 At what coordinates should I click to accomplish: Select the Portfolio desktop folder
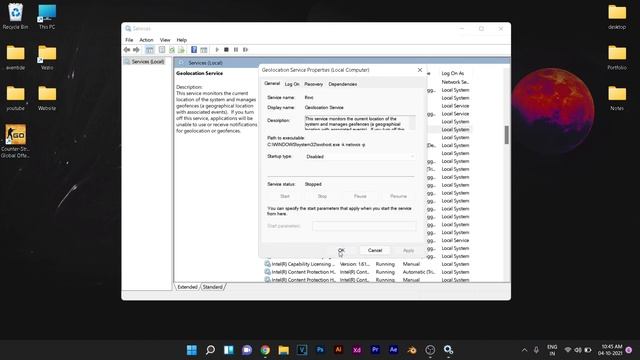click(617, 57)
